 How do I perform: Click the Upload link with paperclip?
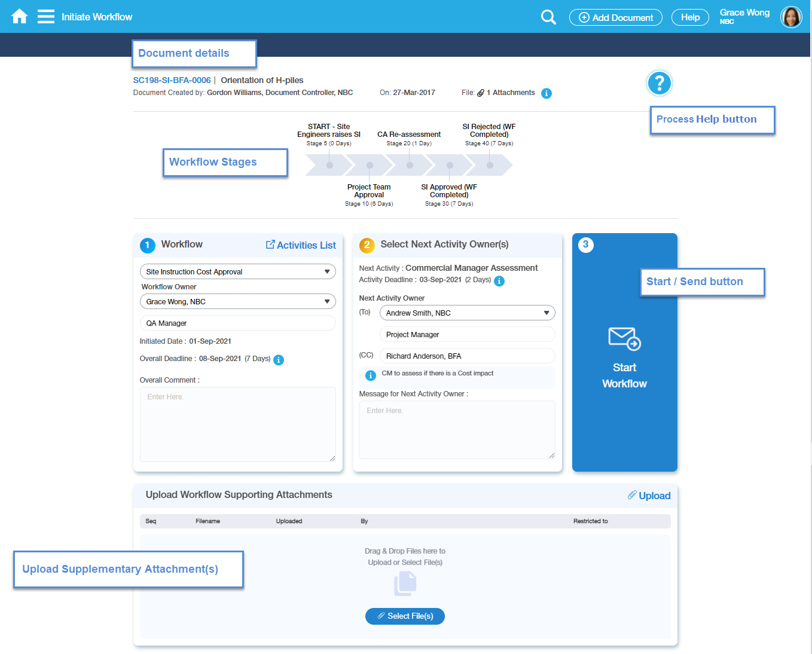pos(649,496)
